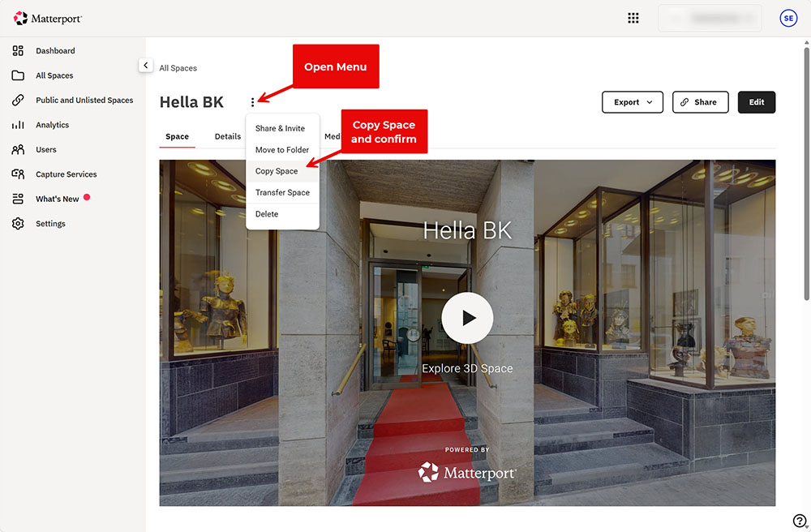The image size is (811, 532).
Task: Choose Transfer Space from menu
Action: click(x=282, y=192)
